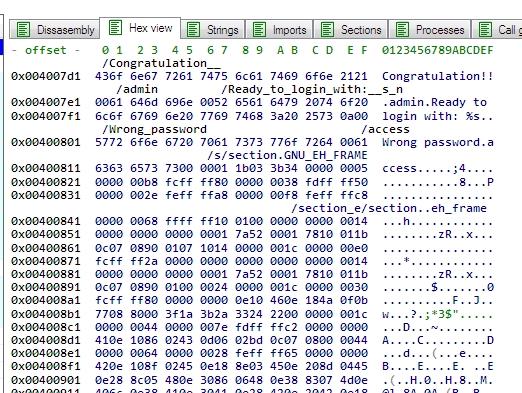Select offset 0x00400901
Image resolution: width=522 pixels, height=393 pixels.
(46, 380)
